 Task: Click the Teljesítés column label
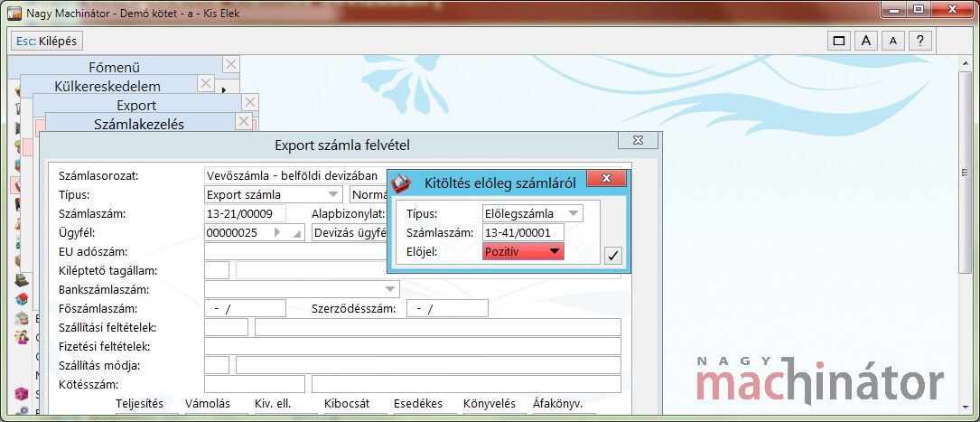139,404
